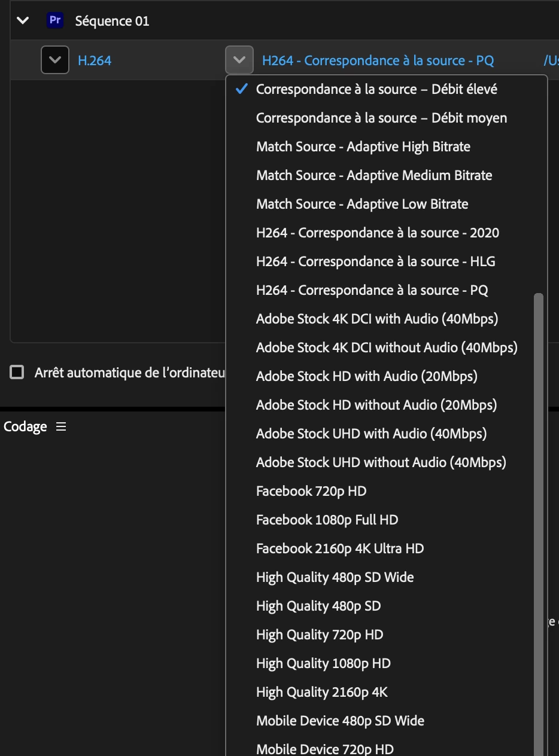Open the Codage panel hamburger menu
The image size is (559, 756).
click(x=61, y=426)
